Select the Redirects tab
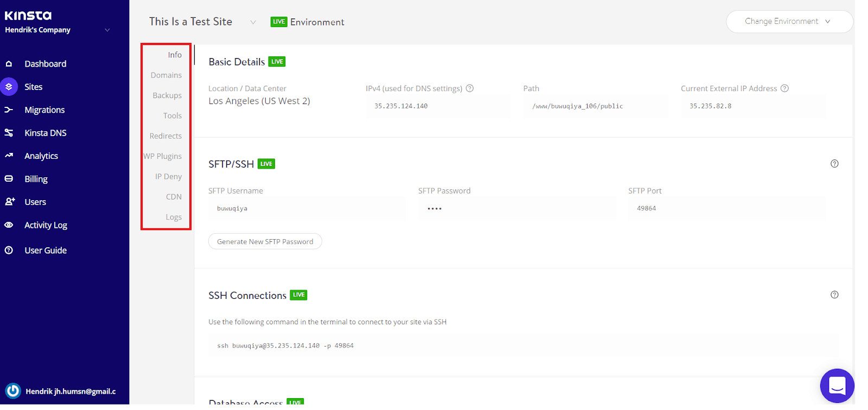 pos(165,136)
